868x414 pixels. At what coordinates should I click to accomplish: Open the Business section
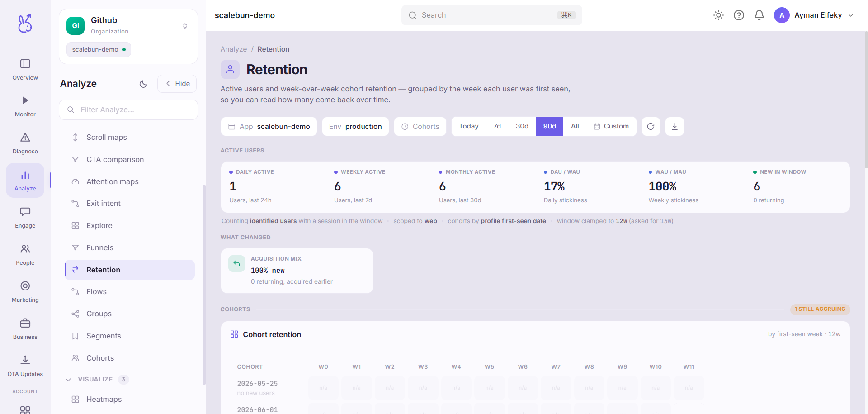point(25,329)
